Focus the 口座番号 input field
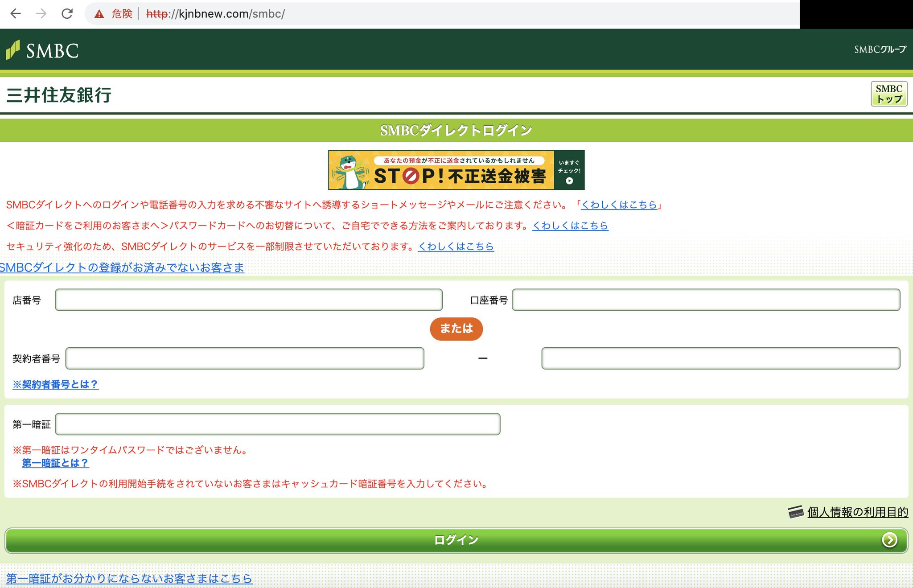This screenshot has height=588, width=913. click(706, 300)
